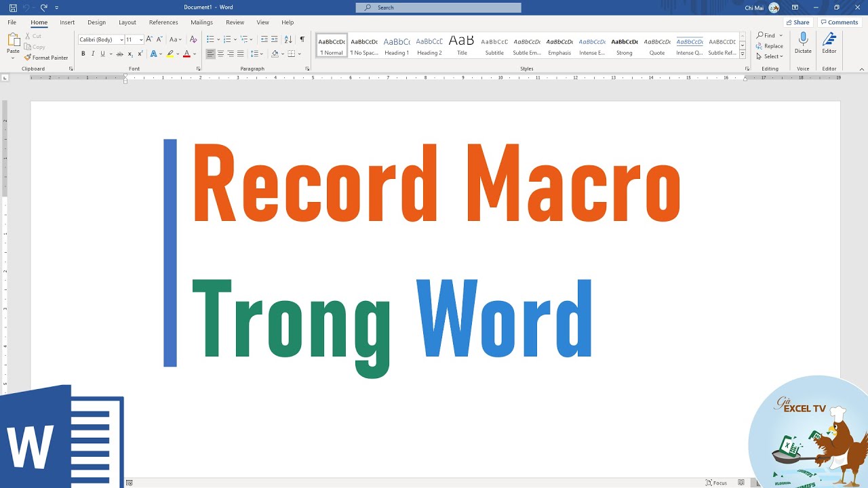
Task: Open the Mailings tab
Action: tap(201, 22)
